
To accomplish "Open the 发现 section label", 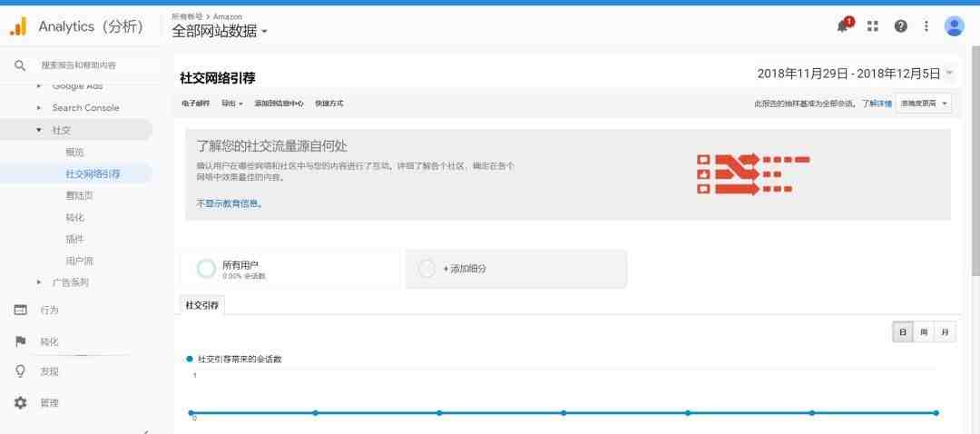I will pyautogui.click(x=49, y=371).
